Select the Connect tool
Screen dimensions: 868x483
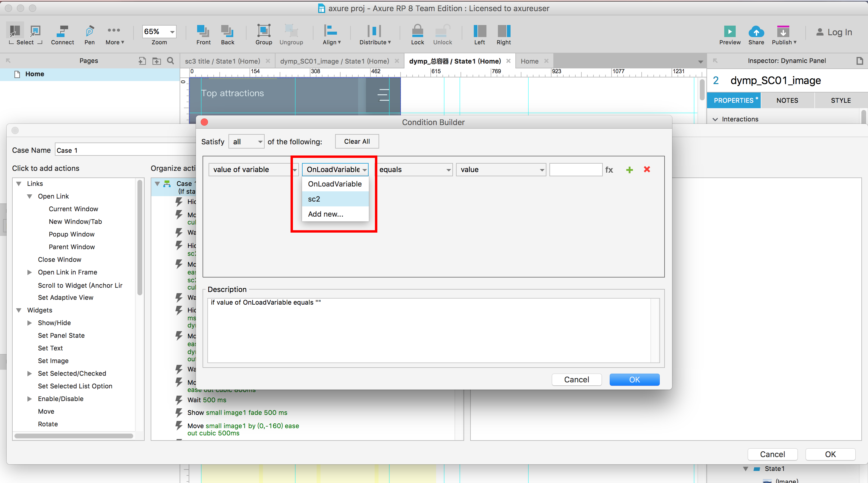tap(62, 31)
